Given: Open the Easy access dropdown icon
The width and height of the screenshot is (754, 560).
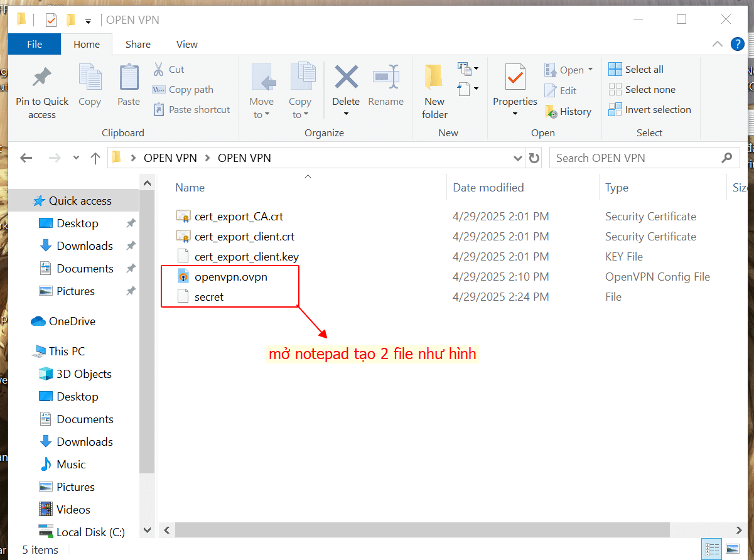Looking at the screenshot, I should pyautogui.click(x=468, y=88).
